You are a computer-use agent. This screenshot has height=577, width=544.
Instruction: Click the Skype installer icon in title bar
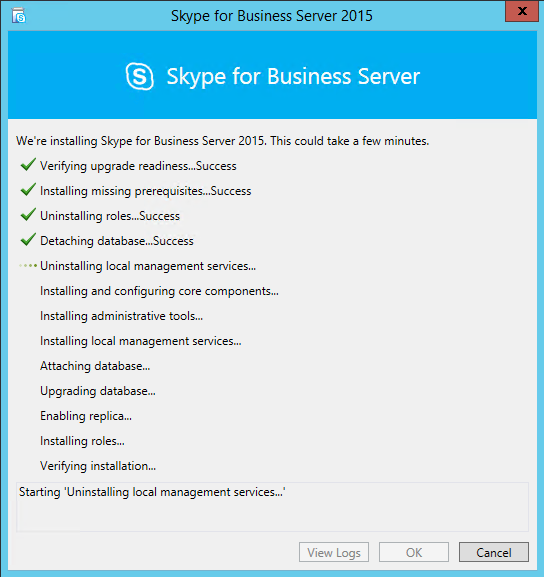(x=18, y=15)
